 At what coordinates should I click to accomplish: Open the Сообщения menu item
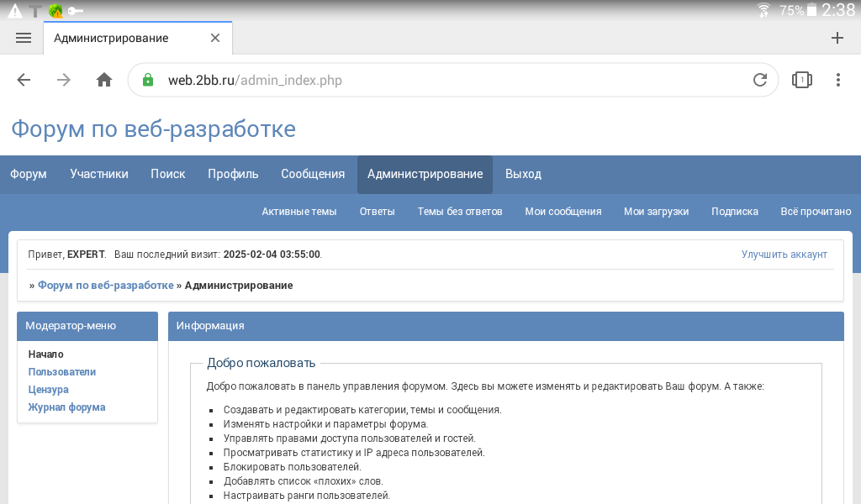coord(313,174)
